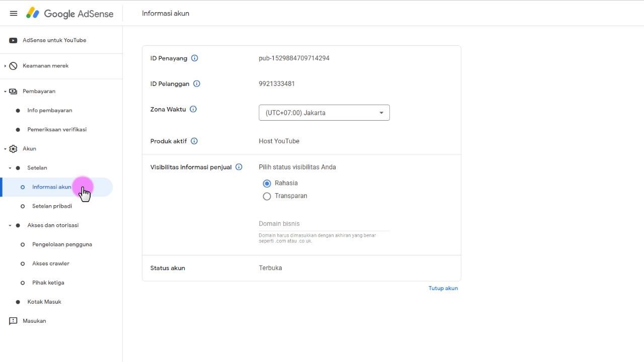Image resolution: width=644 pixels, height=362 pixels.
Task: Open Kotak Masuk inbox
Action: pos(44,302)
